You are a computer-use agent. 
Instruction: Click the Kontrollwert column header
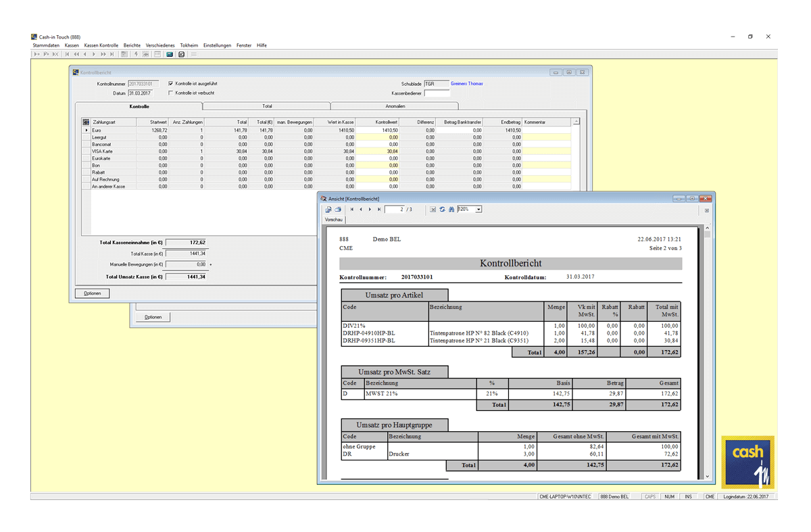click(378, 122)
